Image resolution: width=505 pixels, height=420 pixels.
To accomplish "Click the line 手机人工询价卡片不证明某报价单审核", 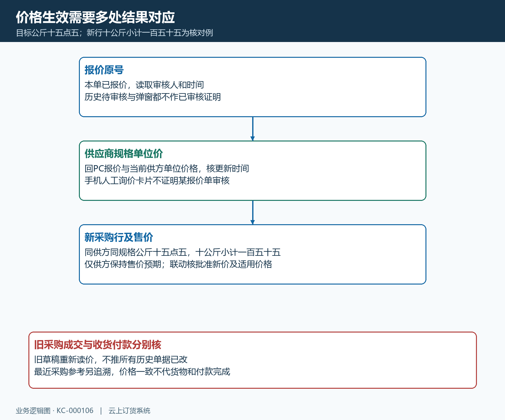I will pos(157,180).
